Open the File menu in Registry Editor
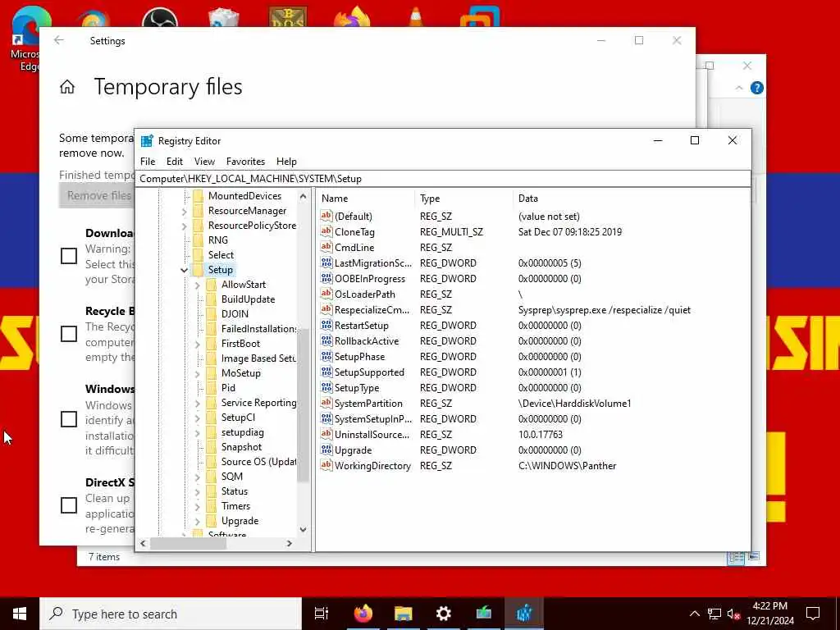Screen dimensions: 840x630 pos(148,162)
